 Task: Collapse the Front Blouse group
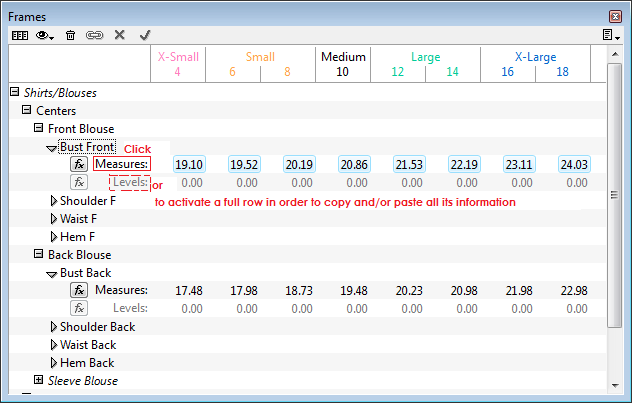[x=39, y=129]
